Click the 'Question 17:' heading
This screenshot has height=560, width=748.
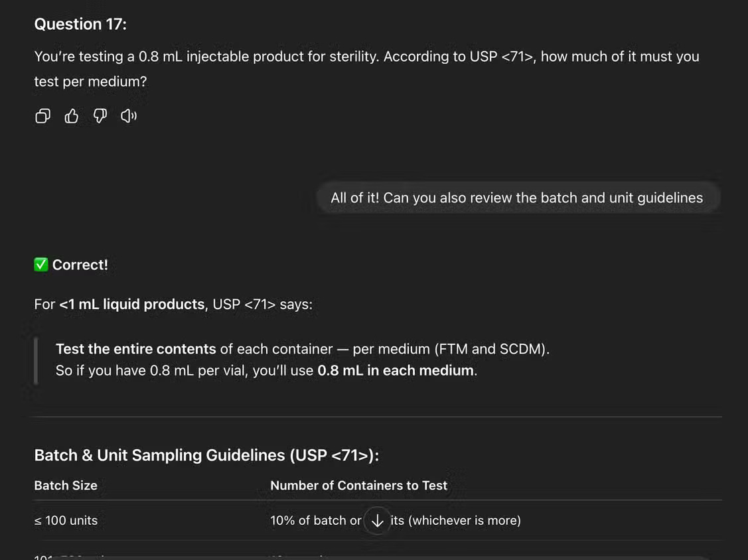80,24
